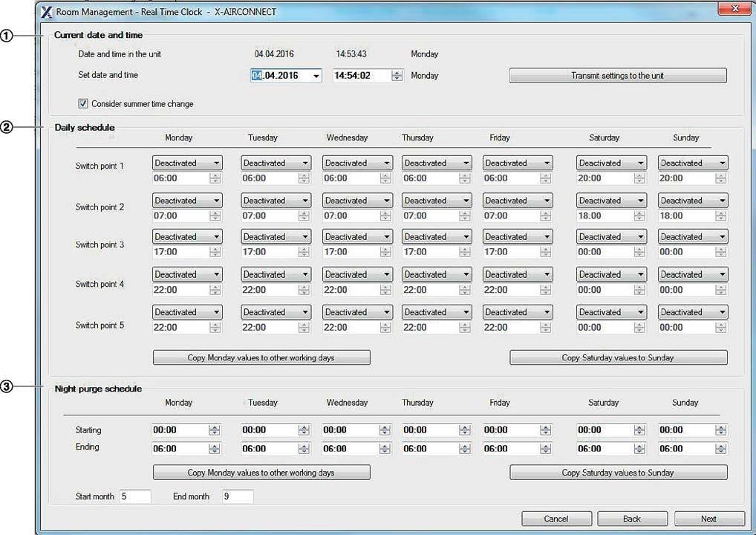Toggle Consider summer time change checkbox
The width and height of the screenshot is (756, 535).
pos(83,103)
